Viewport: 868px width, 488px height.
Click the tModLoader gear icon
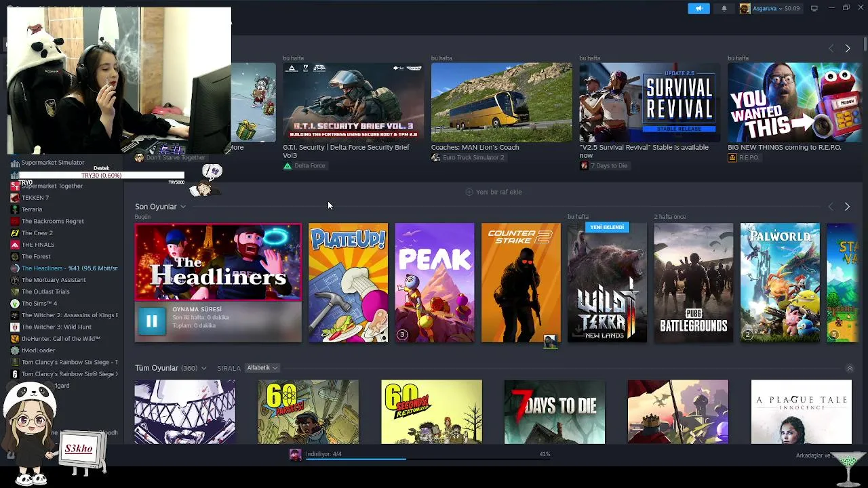15,350
